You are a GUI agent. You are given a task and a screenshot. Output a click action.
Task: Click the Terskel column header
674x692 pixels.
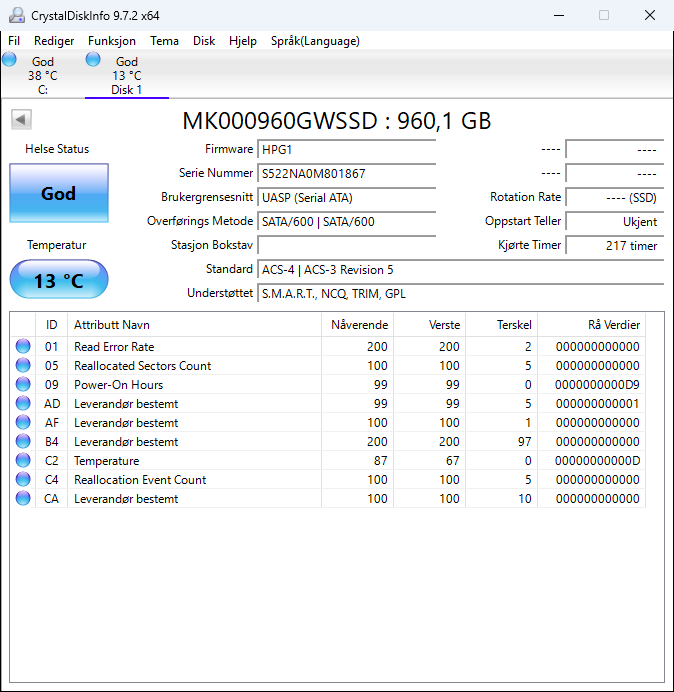(501, 325)
